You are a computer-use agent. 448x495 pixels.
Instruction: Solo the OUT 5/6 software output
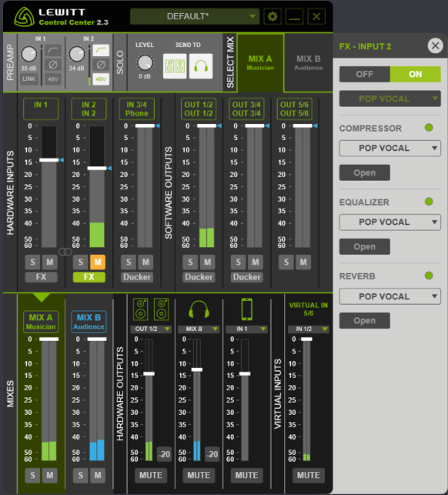[x=286, y=262]
